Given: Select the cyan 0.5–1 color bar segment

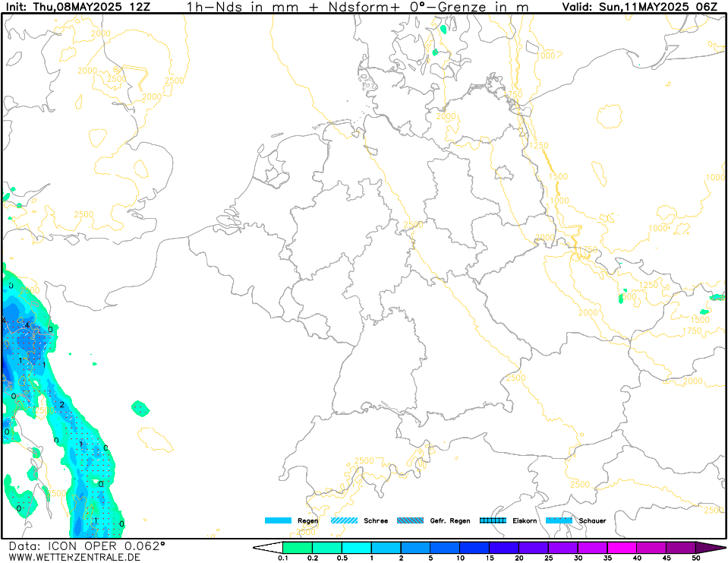Looking at the screenshot, I should click(x=357, y=548).
